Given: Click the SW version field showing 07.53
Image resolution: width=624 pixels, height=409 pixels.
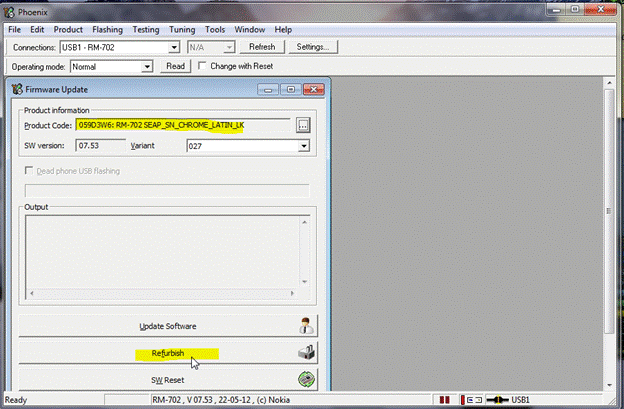Looking at the screenshot, I should pos(100,146).
